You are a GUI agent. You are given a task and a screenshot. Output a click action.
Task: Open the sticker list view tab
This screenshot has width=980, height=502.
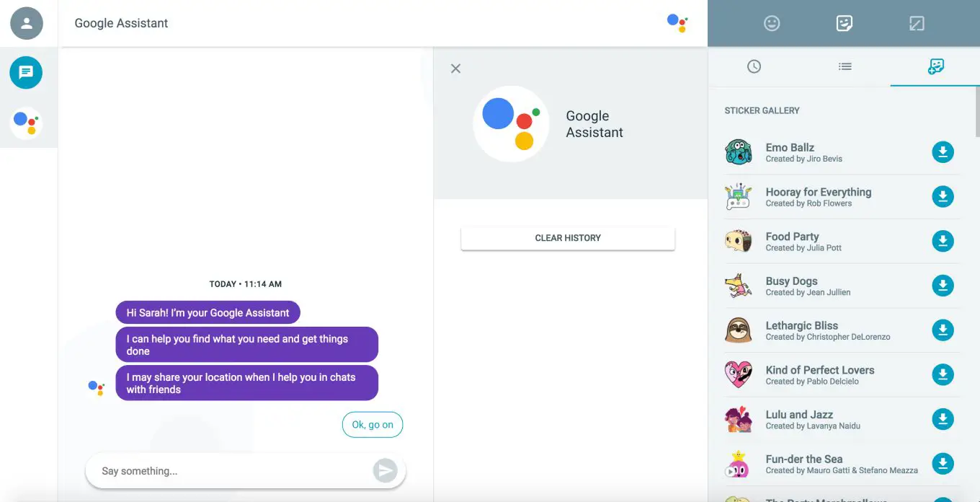click(845, 66)
